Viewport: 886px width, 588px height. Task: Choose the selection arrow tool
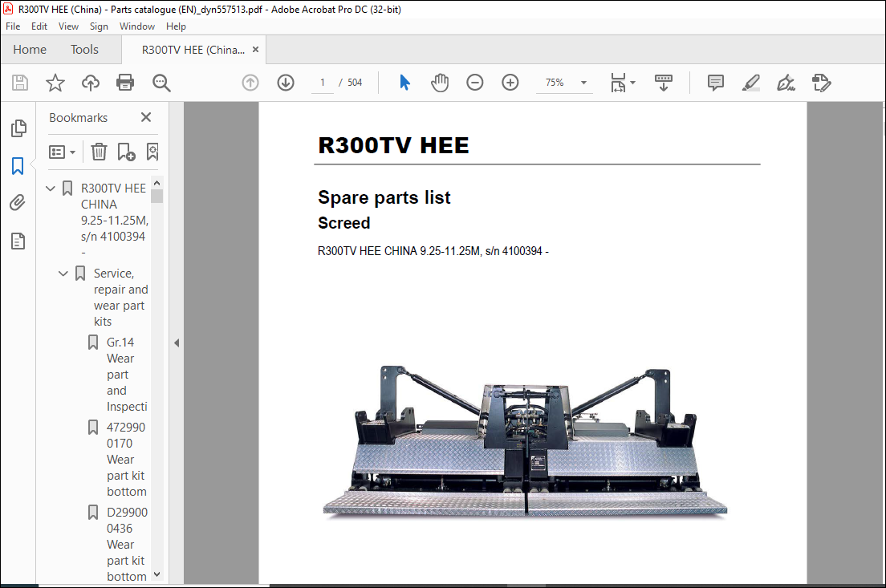coord(404,83)
